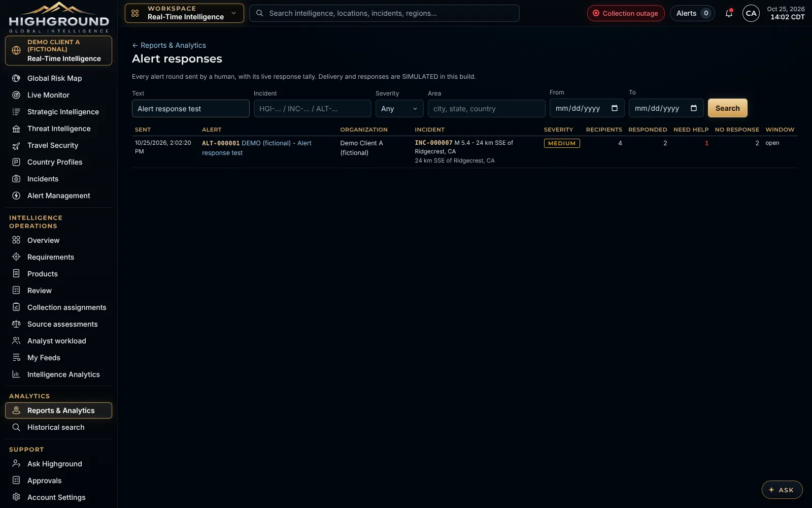
Task: Click the Country Profiles document icon
Action: (x=16, y=162)
